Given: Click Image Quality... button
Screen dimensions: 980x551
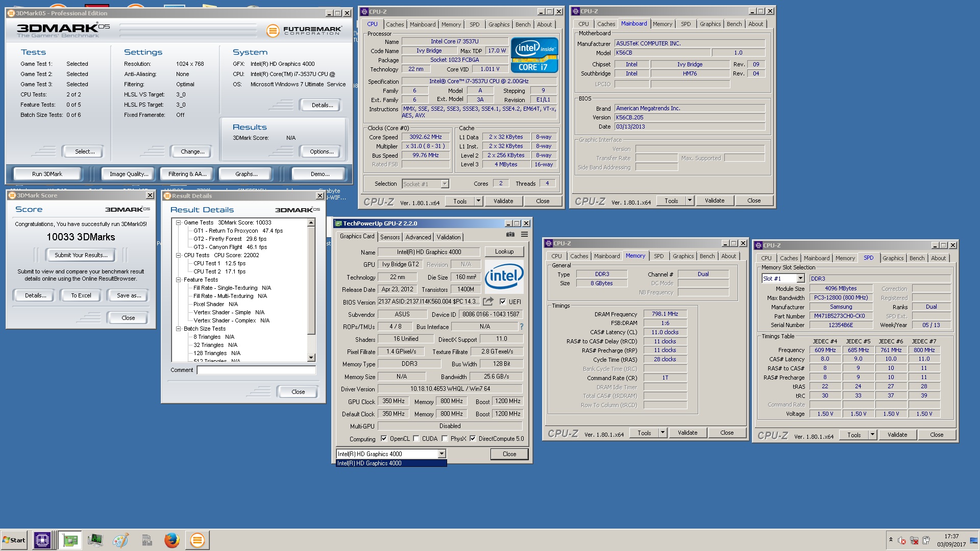Looking at the screenshot, I should (129, 174).
